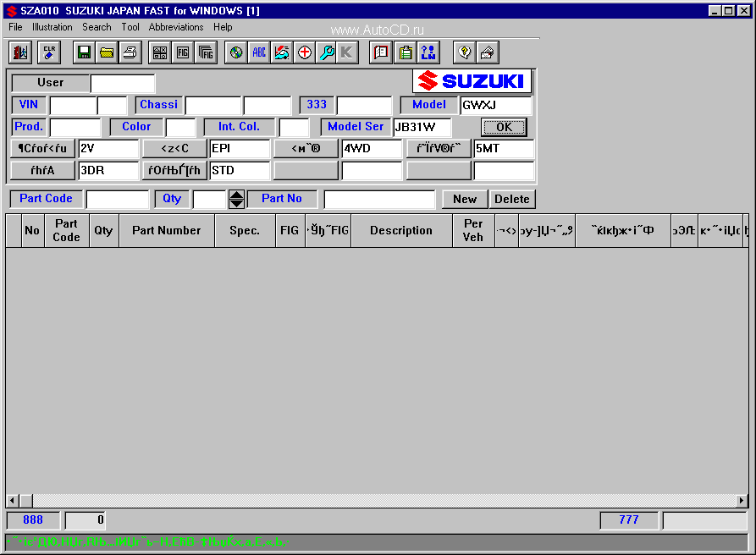Focus the Part No input field

pyautogui.click(x=379, y=199)
